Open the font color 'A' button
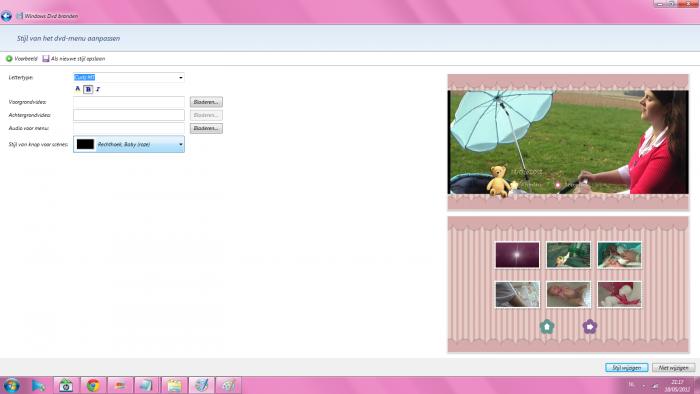 click(x=78, y=89)
